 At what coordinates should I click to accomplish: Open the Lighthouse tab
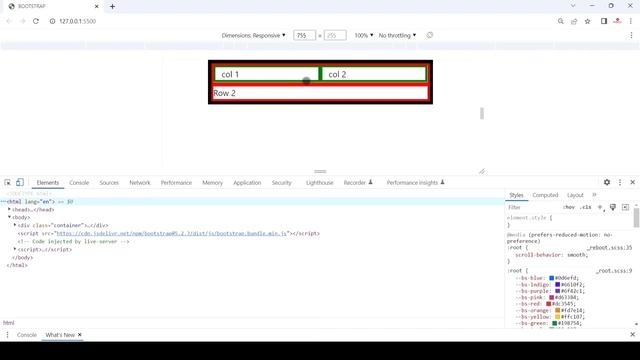coord(320,182)
